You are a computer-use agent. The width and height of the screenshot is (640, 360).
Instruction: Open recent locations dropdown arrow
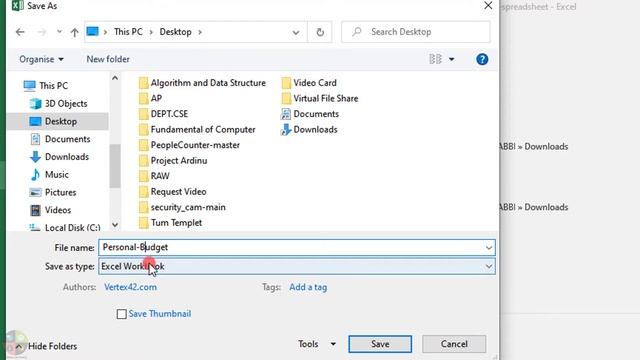tap(59, 32)
